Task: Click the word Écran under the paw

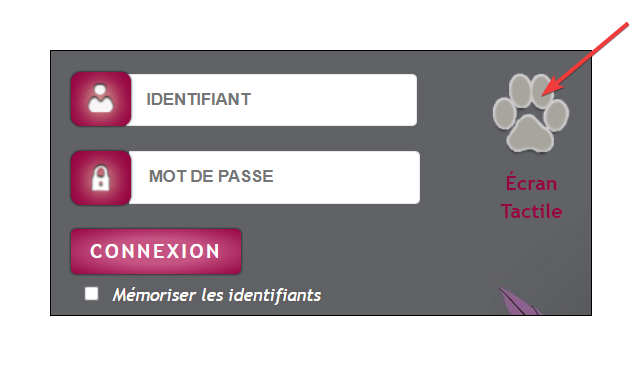Action: (531, 183)
